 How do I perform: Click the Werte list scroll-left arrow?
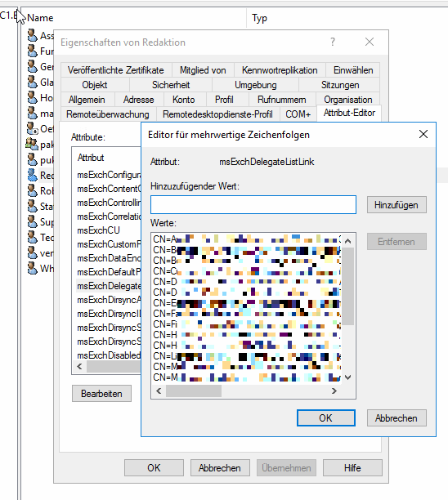159,391
